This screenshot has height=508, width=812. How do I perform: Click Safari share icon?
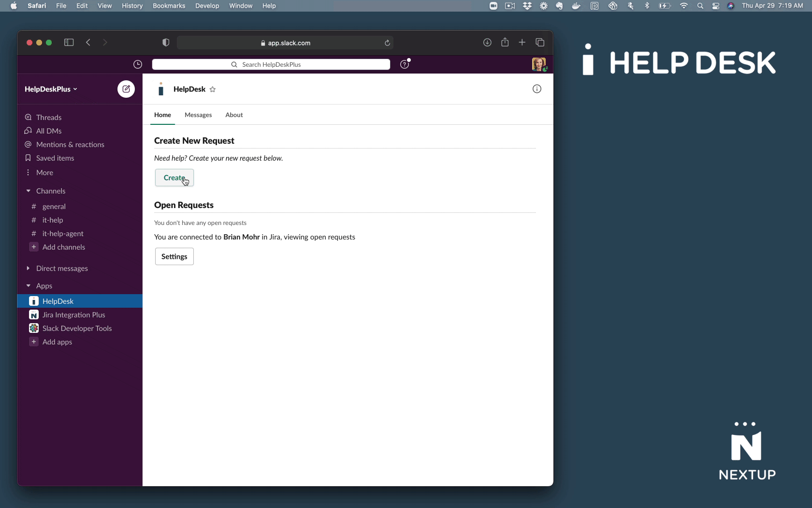coord(505,42)
